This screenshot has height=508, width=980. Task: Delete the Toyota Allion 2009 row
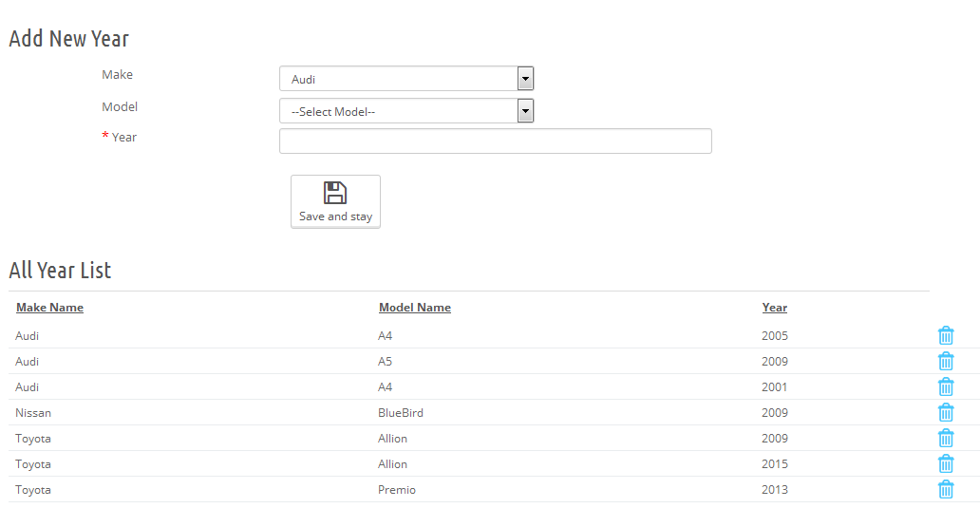946,438
